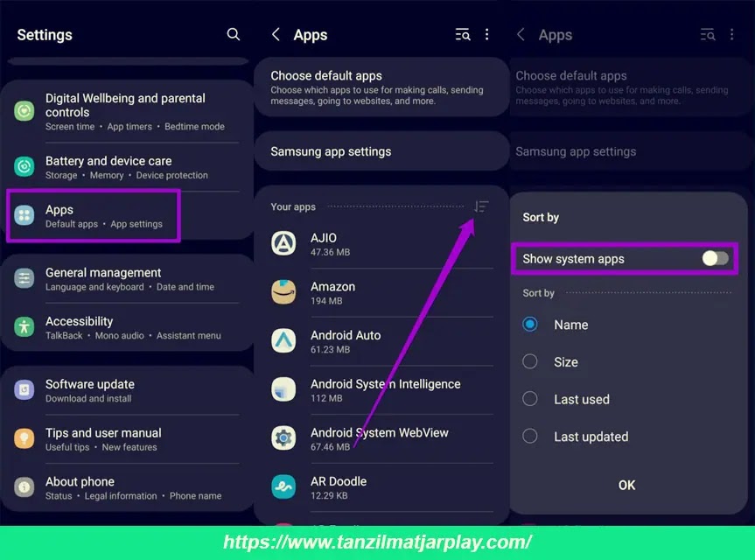Screen dimensions: 755x560
Task: Tap the search icon in Settings header
Action: tap(233, 34)
